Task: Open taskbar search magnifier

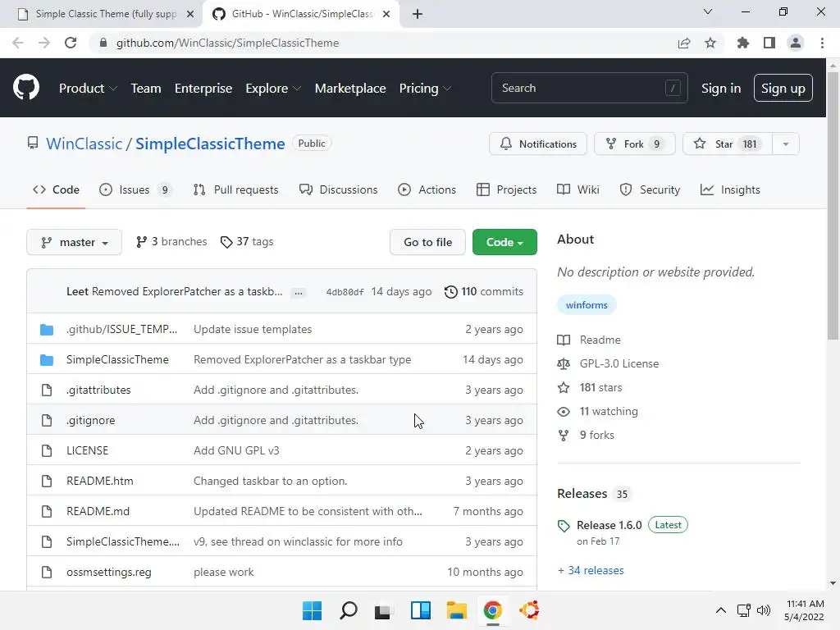Action: point(348,610)
